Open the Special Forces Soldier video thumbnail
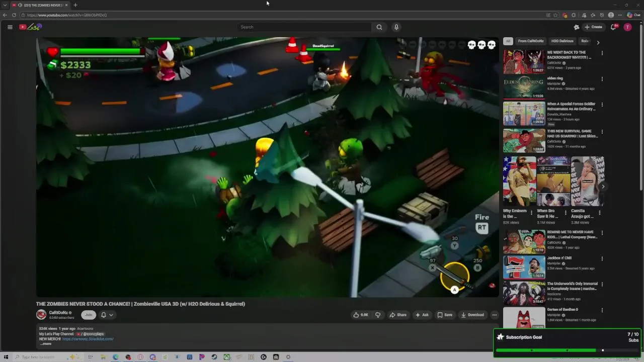 tap(524, 114)
